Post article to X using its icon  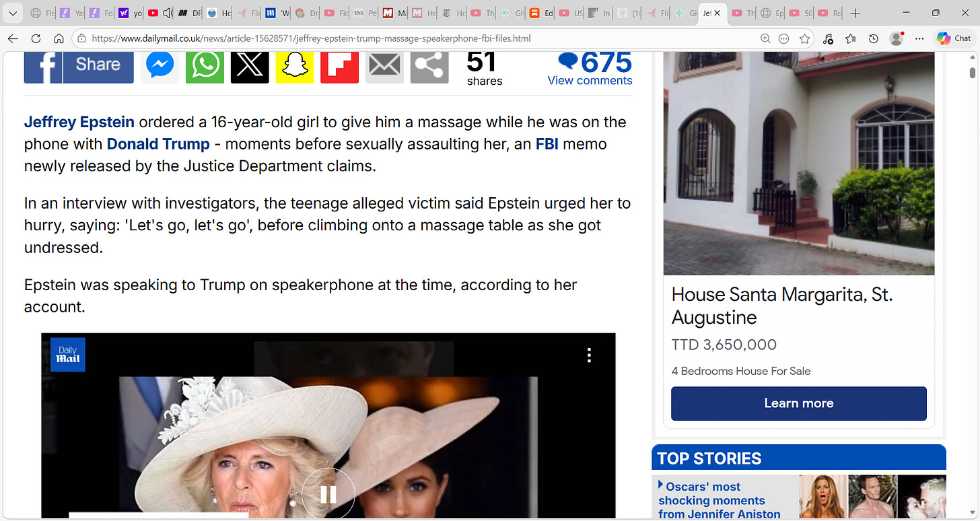click(250, 67)
